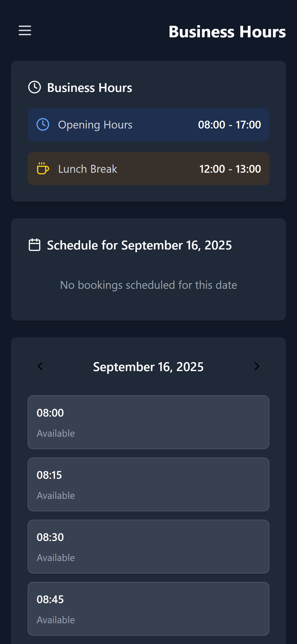The width and height of the screenshot is (297, 644).
Task: Click the September 16, 2025 date label
Action: click(x=148, y=367)
